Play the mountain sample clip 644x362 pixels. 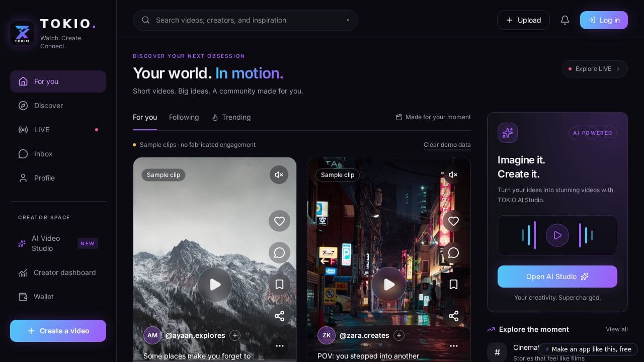(x=215, y=285)
